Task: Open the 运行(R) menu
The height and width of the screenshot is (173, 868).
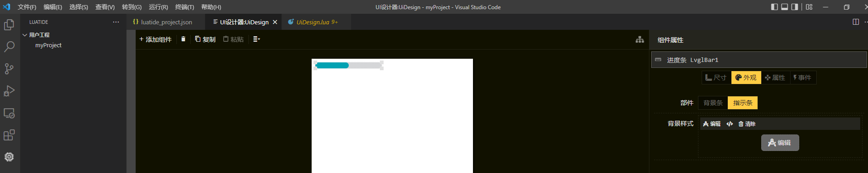Action: pos(159,7)
